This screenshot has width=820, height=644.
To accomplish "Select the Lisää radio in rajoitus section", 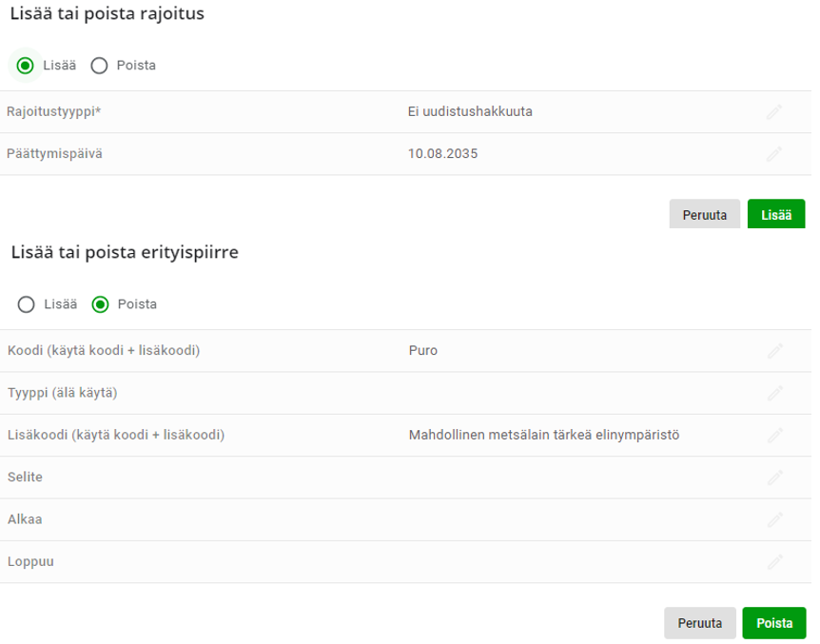I will [25, 66].
